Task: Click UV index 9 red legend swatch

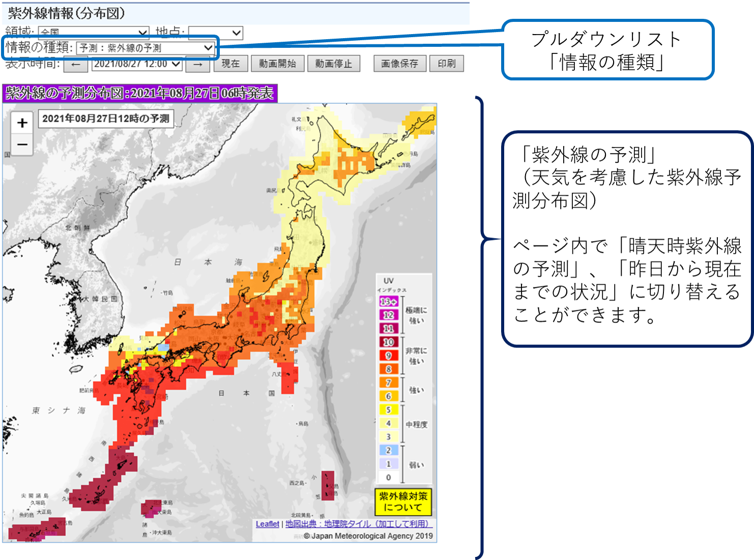Action: pos(388,356)
